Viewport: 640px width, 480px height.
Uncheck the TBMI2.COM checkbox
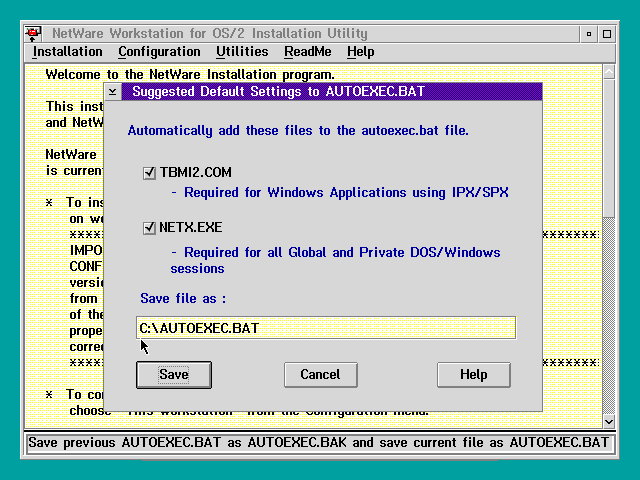(149, 173)
